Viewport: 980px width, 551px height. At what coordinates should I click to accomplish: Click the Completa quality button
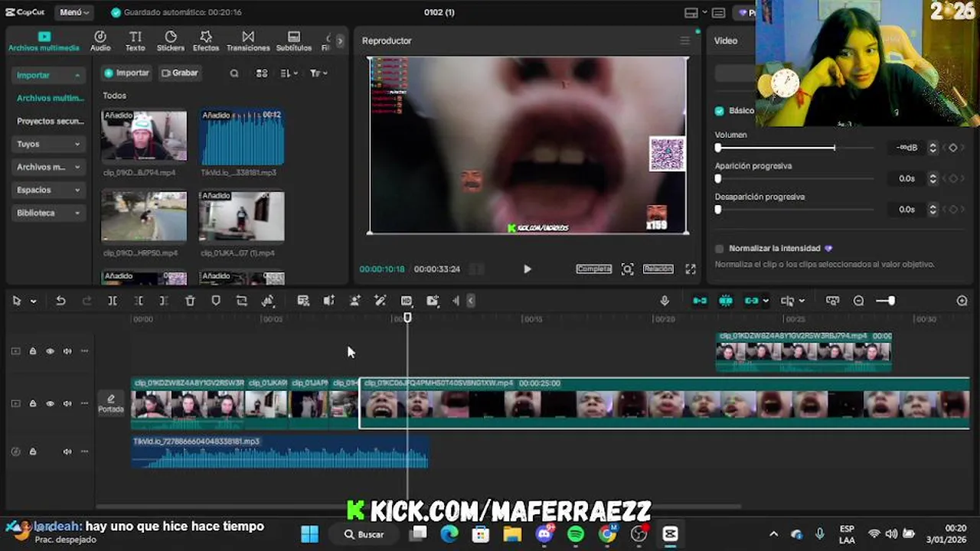click(594, 269)
